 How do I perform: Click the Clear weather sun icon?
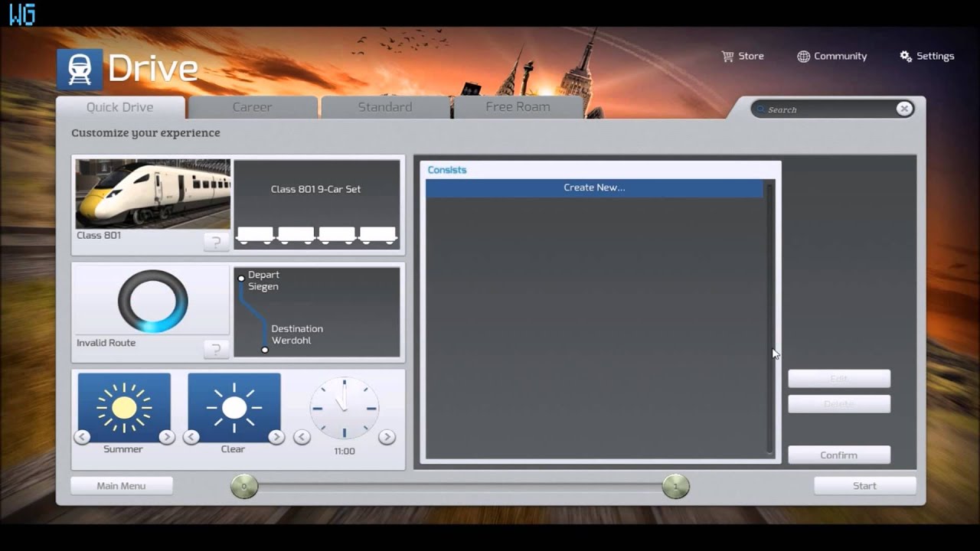coord(234,407)
